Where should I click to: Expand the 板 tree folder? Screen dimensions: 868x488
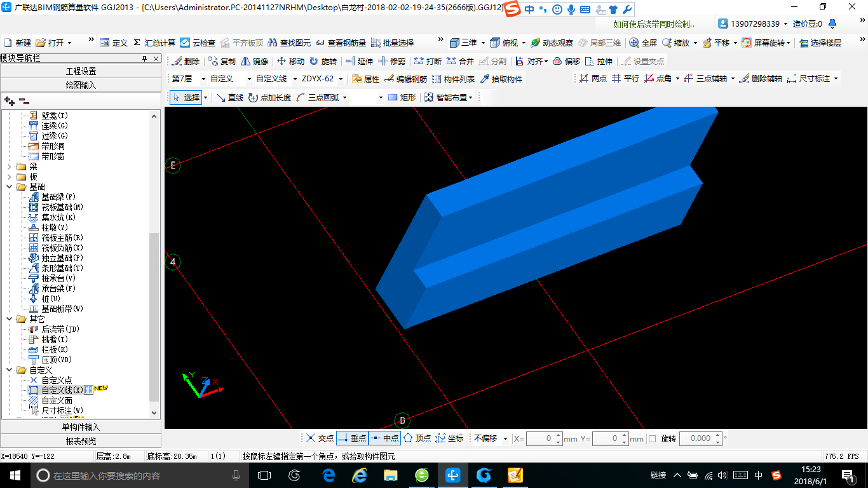pos(10,177)
